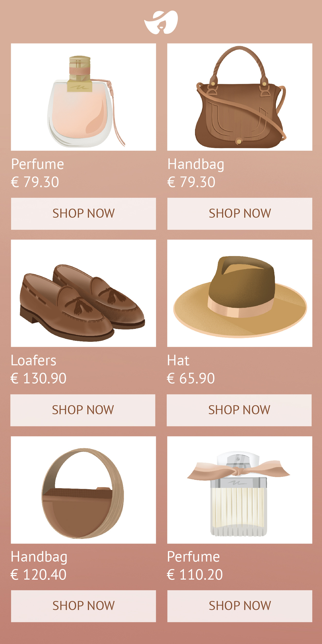Select the Handbag title beside first Perfume
Image resolution: width=322 pixels, height=644 pixels.
pos(196,165)
